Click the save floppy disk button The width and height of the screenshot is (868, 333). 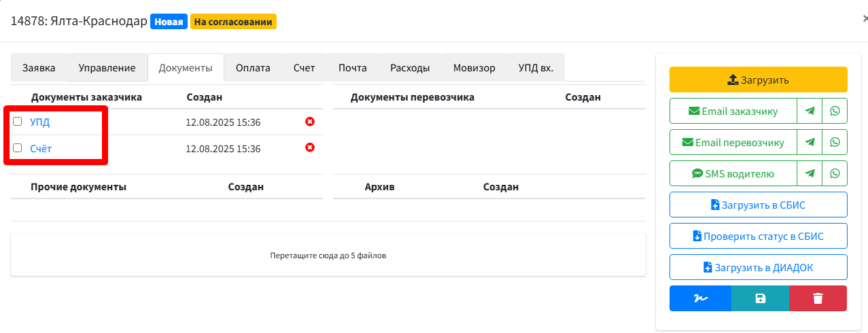pos(760,298)
